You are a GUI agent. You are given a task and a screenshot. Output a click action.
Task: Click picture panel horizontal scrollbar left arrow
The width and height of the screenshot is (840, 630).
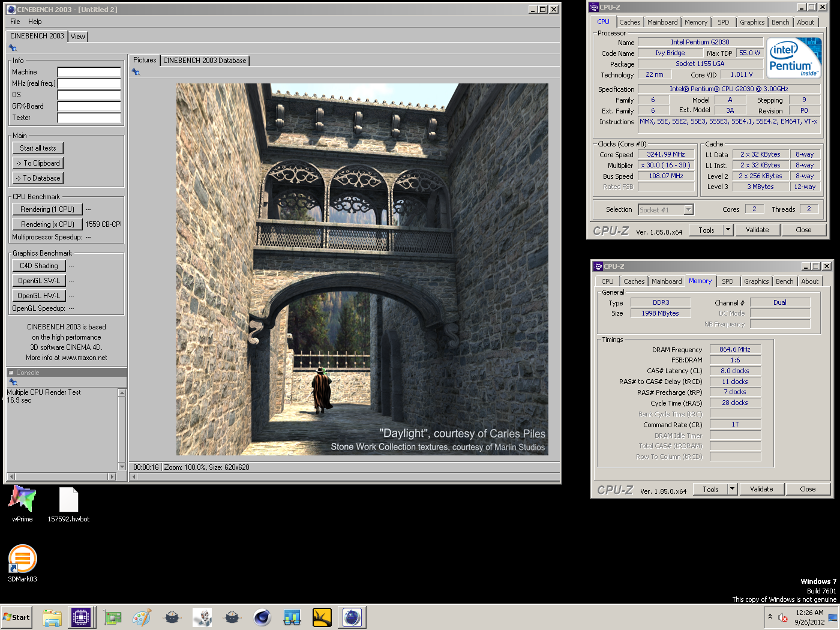point(134,476)
